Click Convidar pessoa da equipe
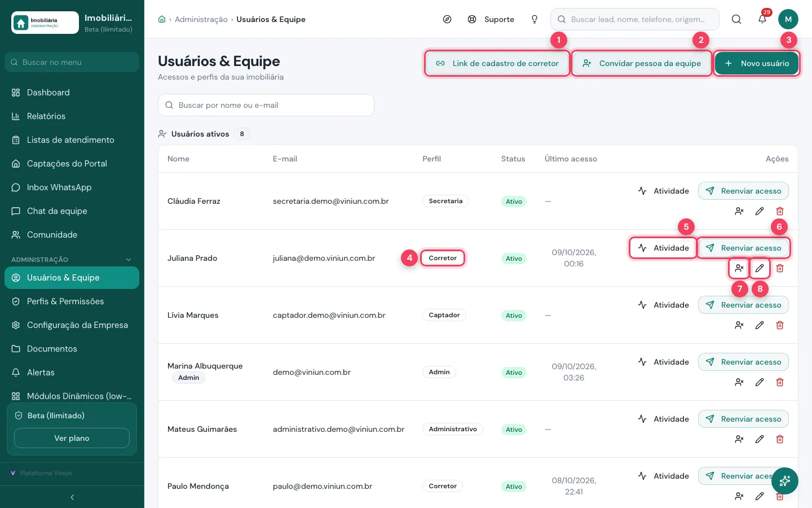Screen dimensions: 812x508 (x=642, y=63)
